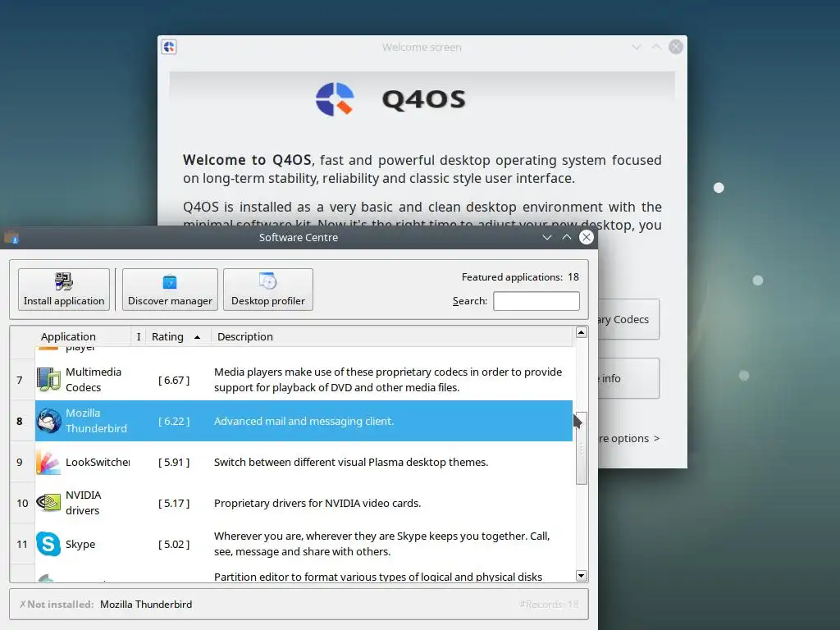Open more options link in Welcome screen
Image resolution: width=840 pixels, height=630 pixels.
(x=629, y=438)
